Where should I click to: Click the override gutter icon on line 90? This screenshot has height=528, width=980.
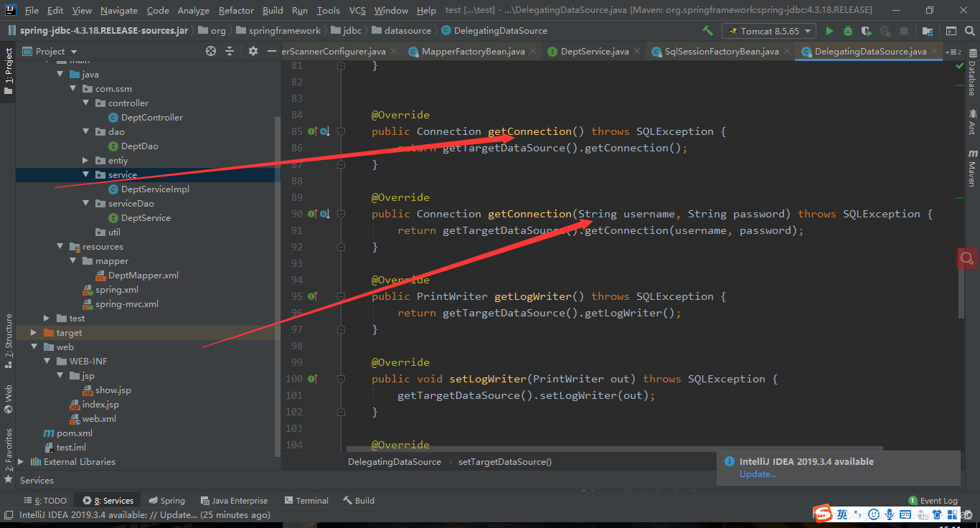click(x=312, y=214)
